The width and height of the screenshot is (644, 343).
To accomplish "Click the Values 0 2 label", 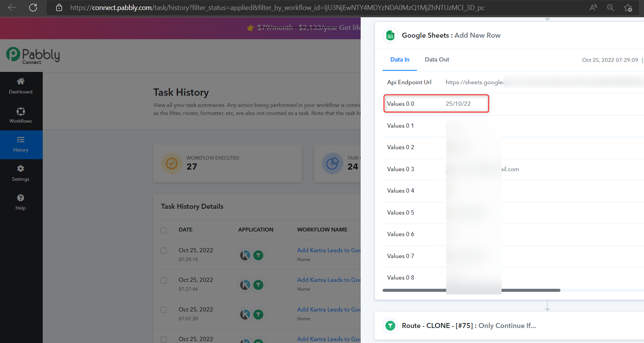I will (401, 147).
